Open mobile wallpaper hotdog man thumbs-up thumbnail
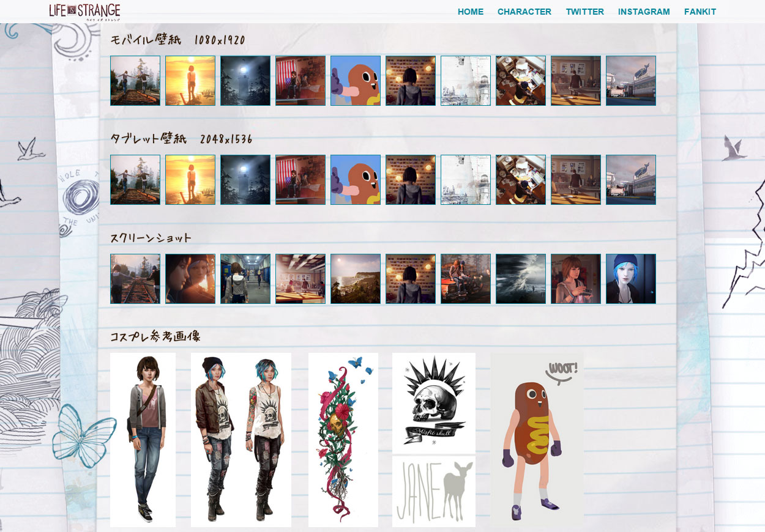Viewport: 765px width, 532px height. (356, 81)
